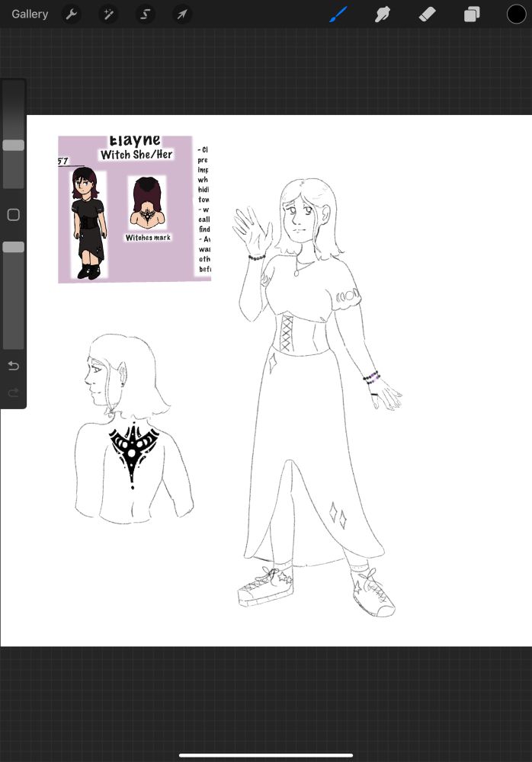This screenshot has height=762, width=532.
Task: Tap the witch mark back sketch
Action: 133,428
